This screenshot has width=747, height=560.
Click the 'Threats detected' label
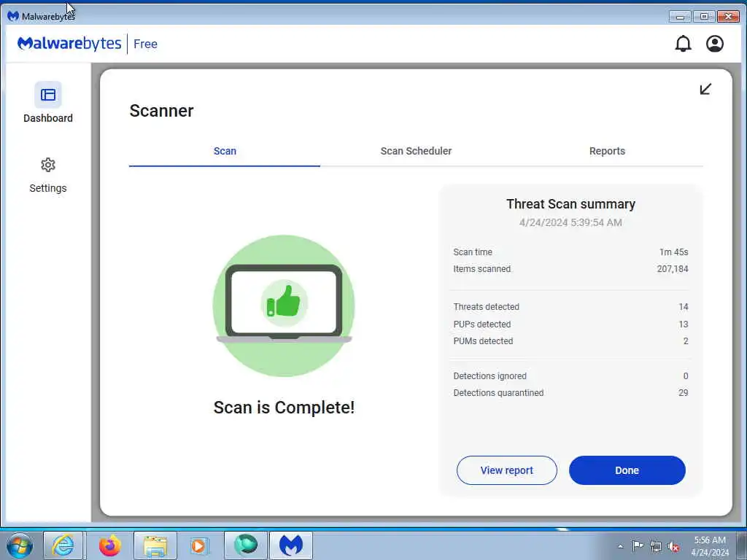pyautogui.click(x=486, y=307)
